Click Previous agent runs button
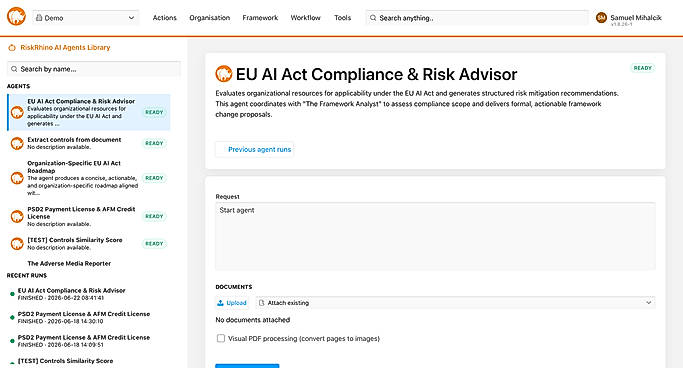This screenshot has height=368, width=683. (x=254, y=149)
